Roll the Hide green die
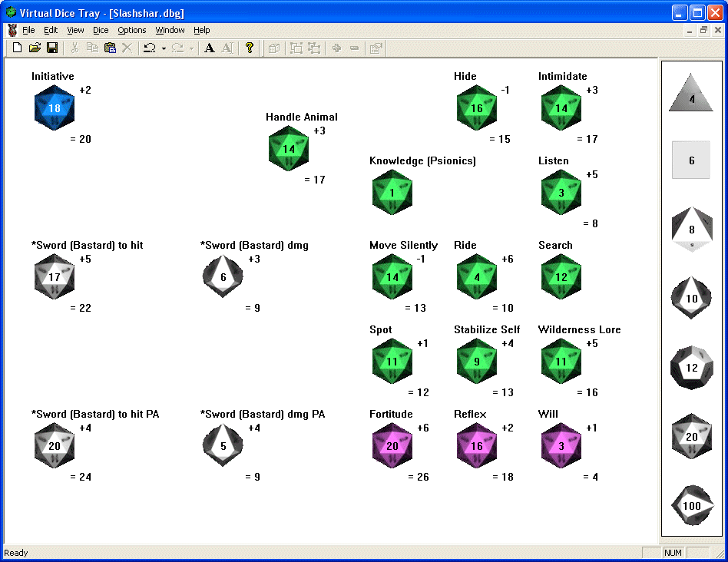The image size is (728, 562). pyautogui.click(x=477, y=107)
